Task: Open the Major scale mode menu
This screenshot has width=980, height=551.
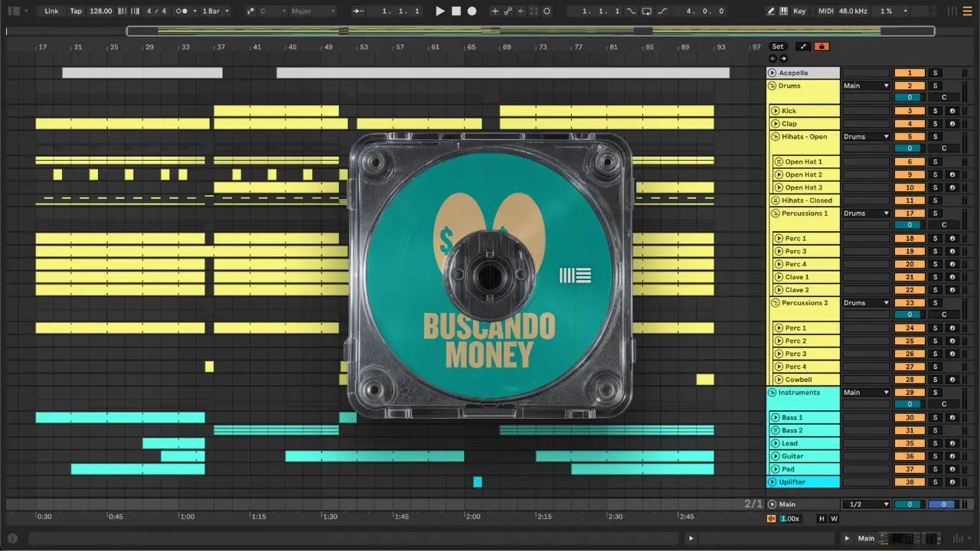Action: (312, 11)
